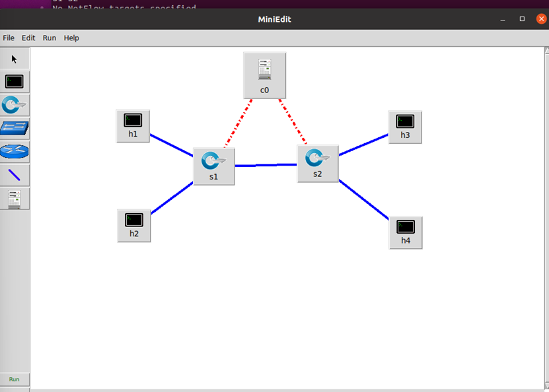Select host h3 node
The width and height of the screenshot is (549, 392).
coord(405,127)
